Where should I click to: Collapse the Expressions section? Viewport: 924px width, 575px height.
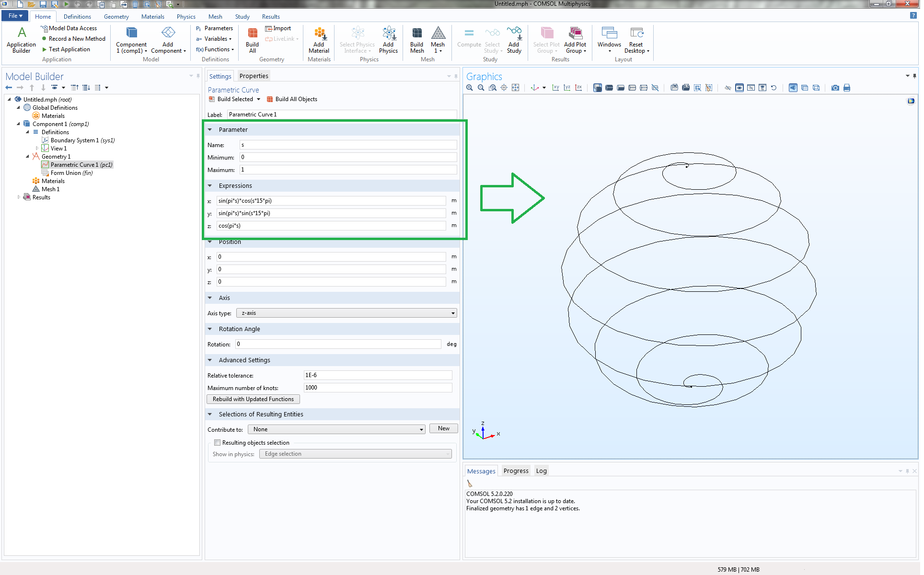pos(210,186)
